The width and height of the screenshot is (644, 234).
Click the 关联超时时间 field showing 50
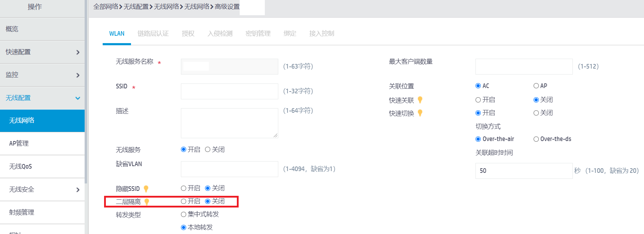pos(524,171)
